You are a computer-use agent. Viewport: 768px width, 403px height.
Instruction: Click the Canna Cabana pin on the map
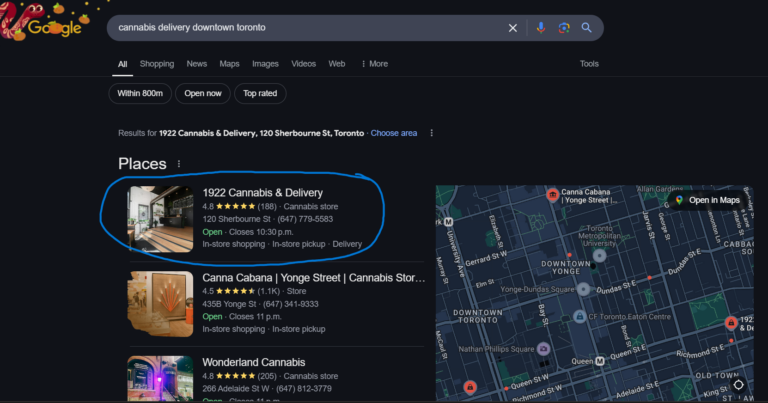(552, 195)
